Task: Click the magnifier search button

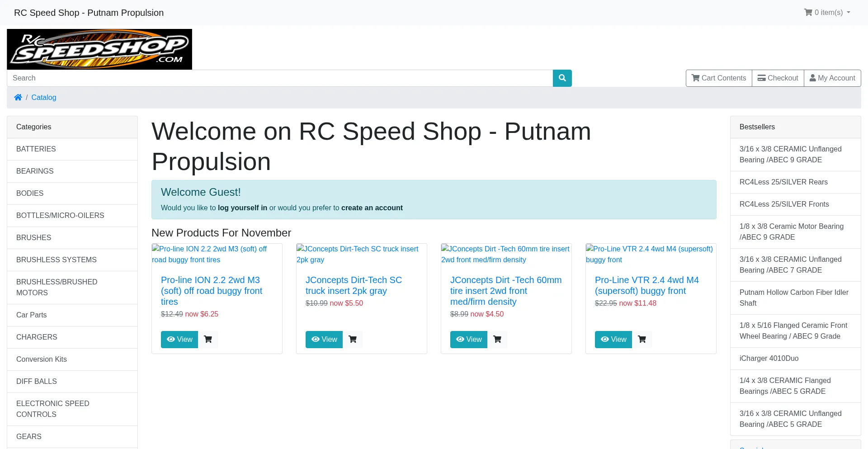Action: [x=562, y=78]
